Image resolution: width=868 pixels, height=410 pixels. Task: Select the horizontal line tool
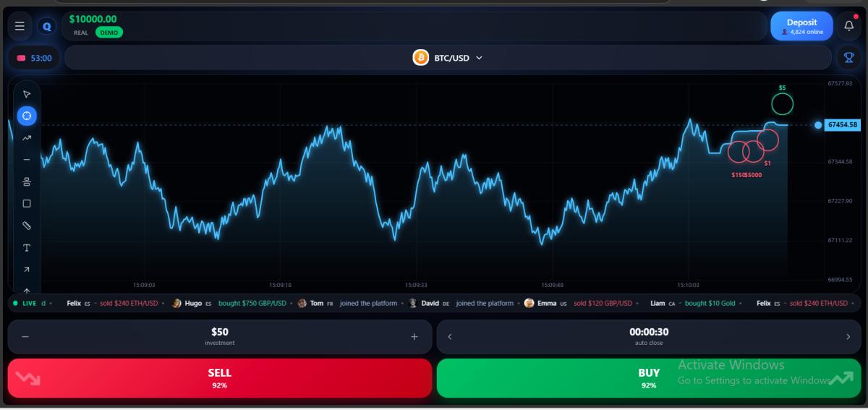[x=27, y=160]
